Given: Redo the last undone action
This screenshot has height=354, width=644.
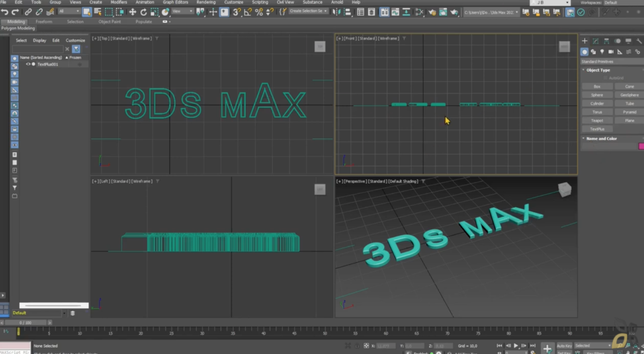Looking at the screenshot, I should click(x=15, y=12).
